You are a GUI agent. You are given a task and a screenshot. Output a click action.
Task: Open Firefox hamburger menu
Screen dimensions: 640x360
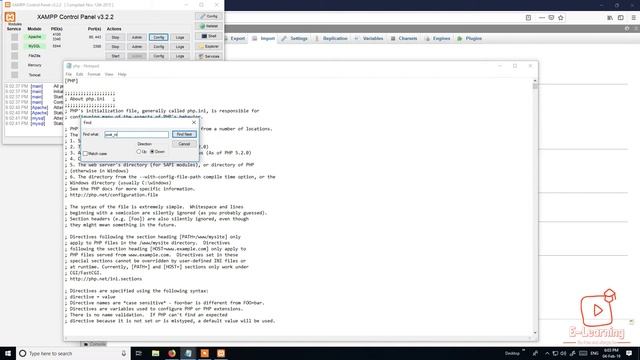pos(633,18)
